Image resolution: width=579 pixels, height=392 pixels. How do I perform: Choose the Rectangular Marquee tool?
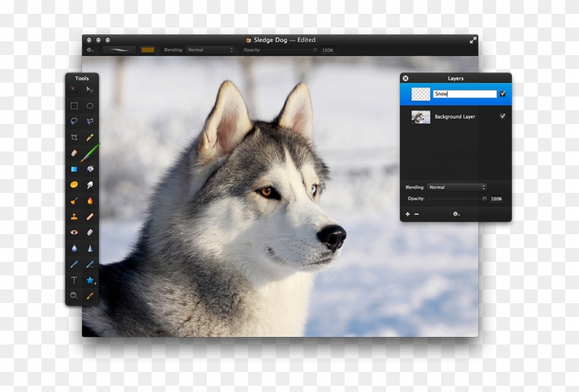(74, 106)
